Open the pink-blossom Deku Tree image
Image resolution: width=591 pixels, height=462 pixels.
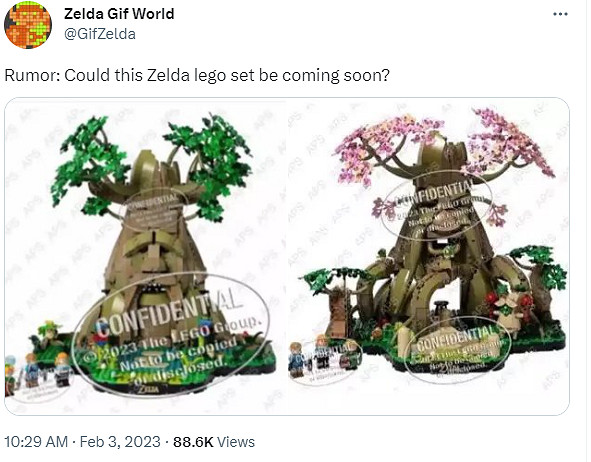click(429, 256)
